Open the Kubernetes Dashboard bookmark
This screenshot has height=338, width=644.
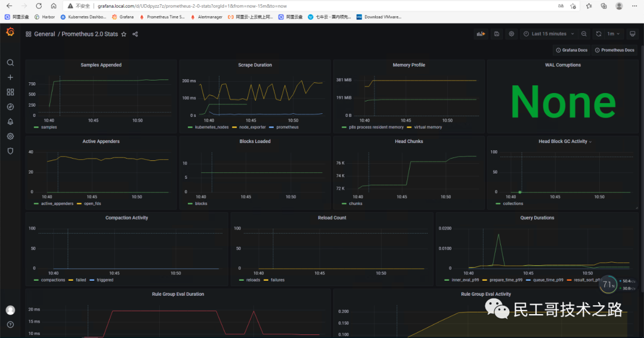(83, 17)
